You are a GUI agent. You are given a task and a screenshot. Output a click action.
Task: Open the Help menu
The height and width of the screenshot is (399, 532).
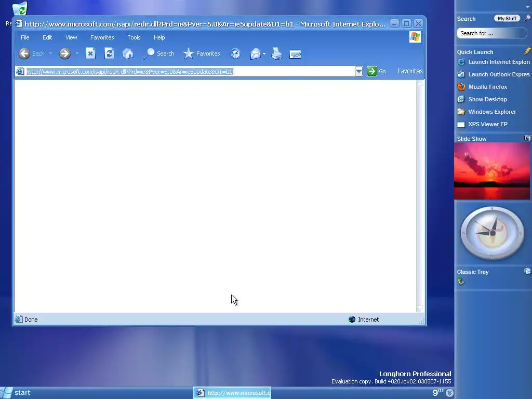(159, 37)
